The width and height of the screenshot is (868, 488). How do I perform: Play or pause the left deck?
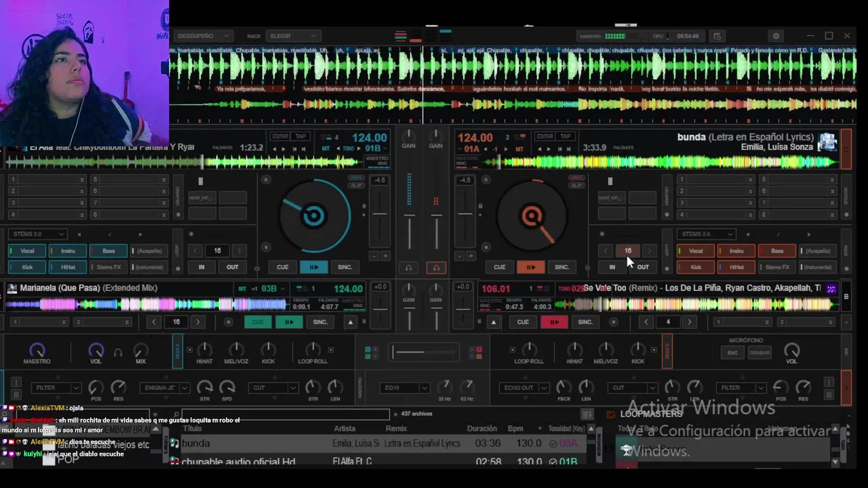pyautogui.click(x=313, y=267)
